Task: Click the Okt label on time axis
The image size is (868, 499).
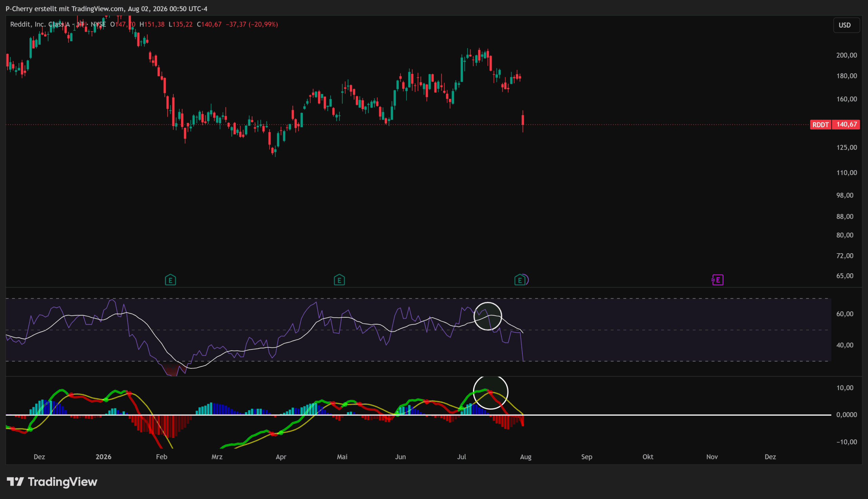Action: 648,457
